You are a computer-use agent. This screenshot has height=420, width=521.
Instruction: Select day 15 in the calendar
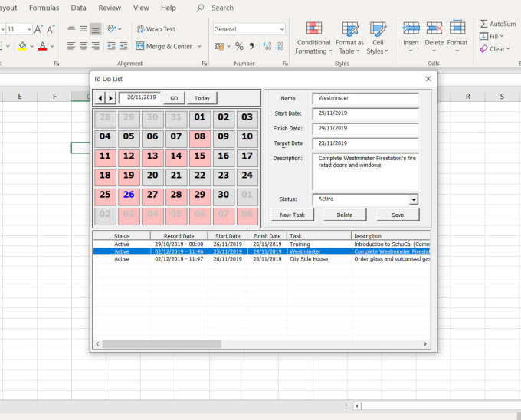coord(199,156)
